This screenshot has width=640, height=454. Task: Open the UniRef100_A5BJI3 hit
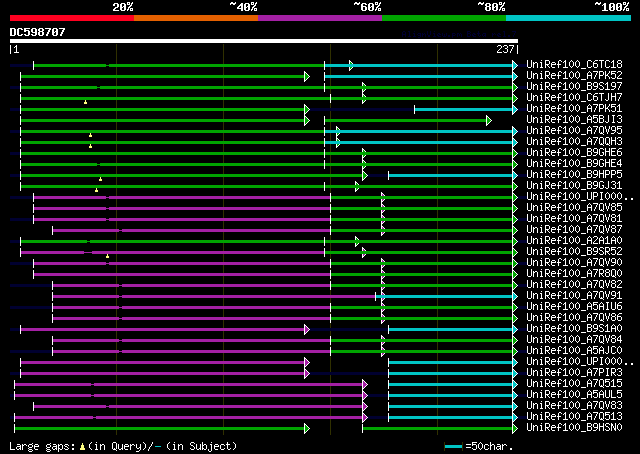coord(574,120)
